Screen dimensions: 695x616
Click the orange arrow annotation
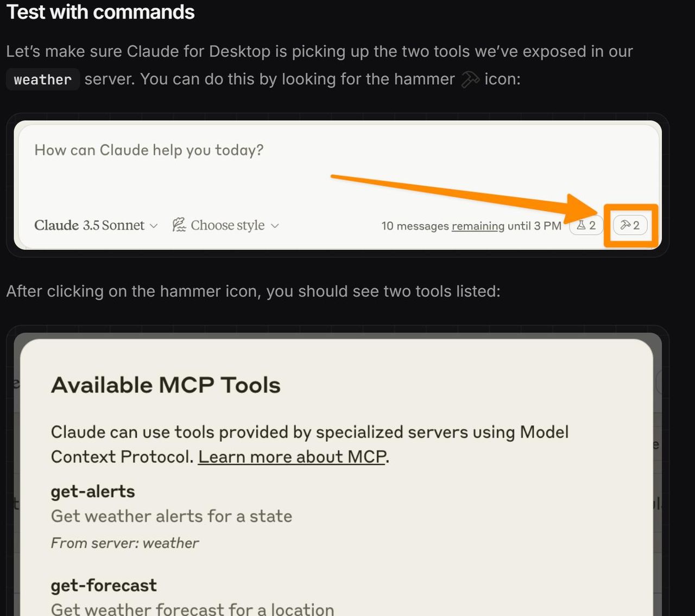(x=462, y=196)
